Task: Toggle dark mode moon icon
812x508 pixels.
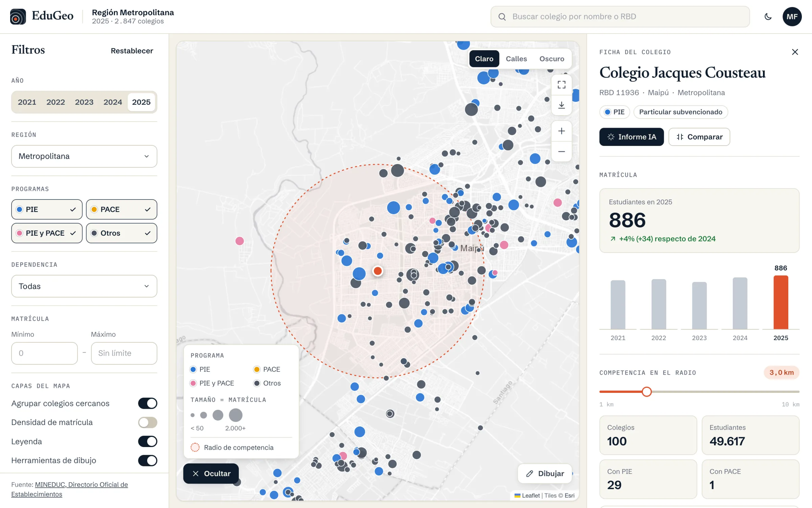Action: [768, 17]
